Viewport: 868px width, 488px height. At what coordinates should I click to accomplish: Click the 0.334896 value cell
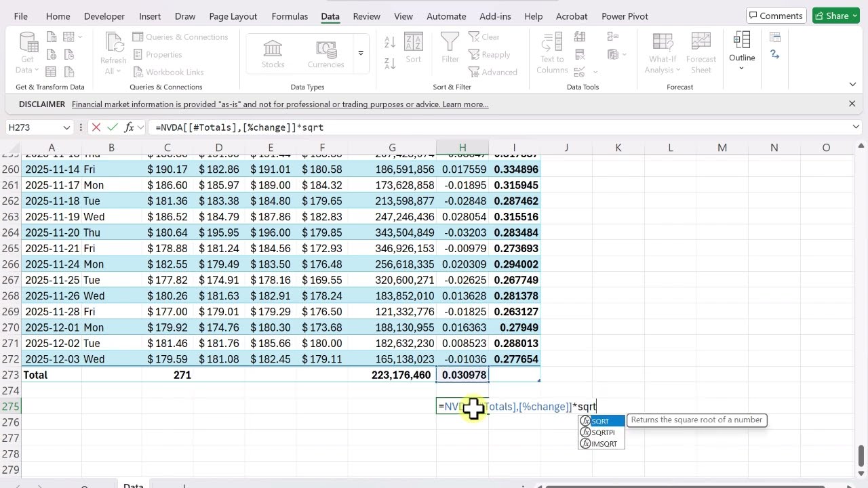[x=515, y=169]
